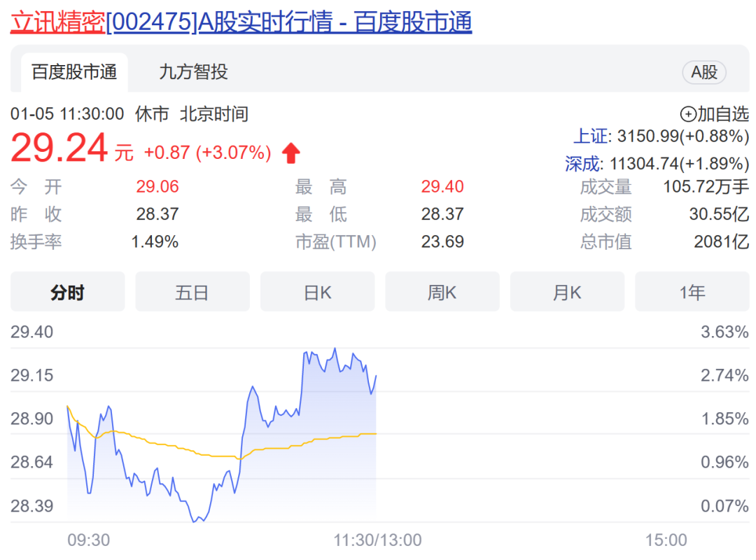756x560 pixels.
Task: Select the 1年 chart tab
Action: pos(692,292)
